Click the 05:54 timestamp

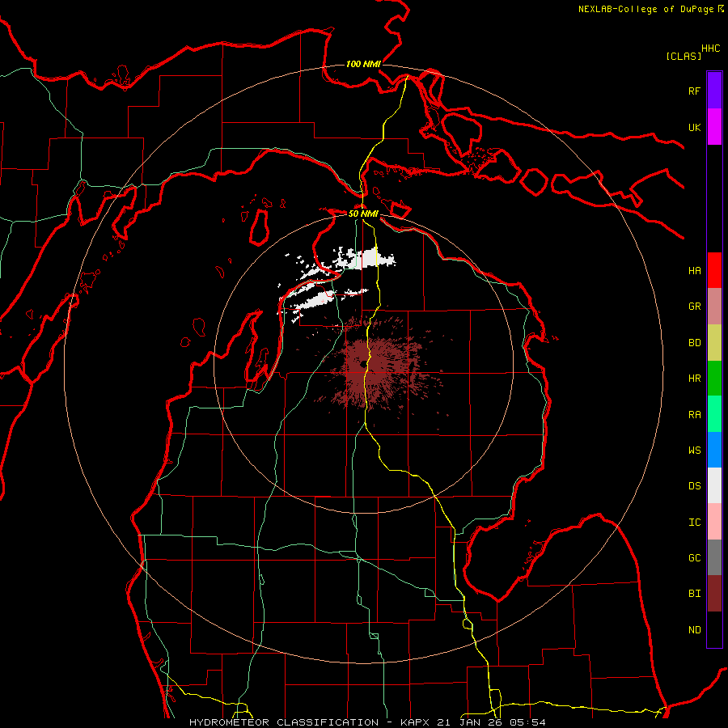click(527, 722)
